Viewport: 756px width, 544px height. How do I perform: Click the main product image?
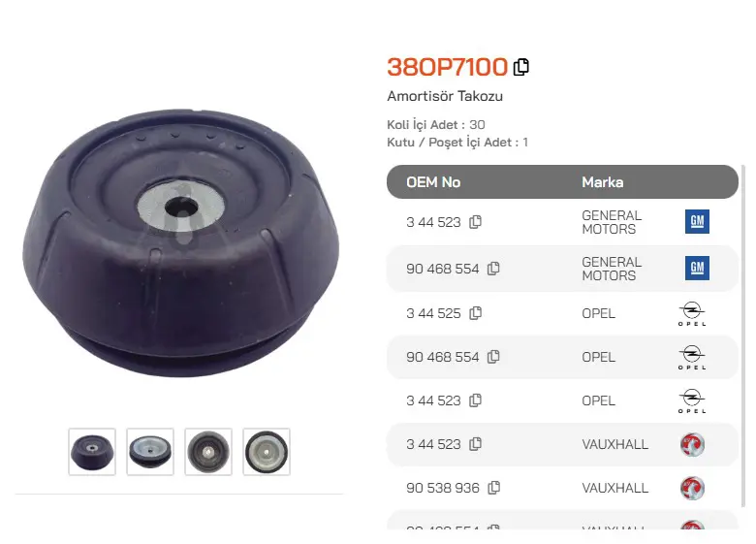181,243
